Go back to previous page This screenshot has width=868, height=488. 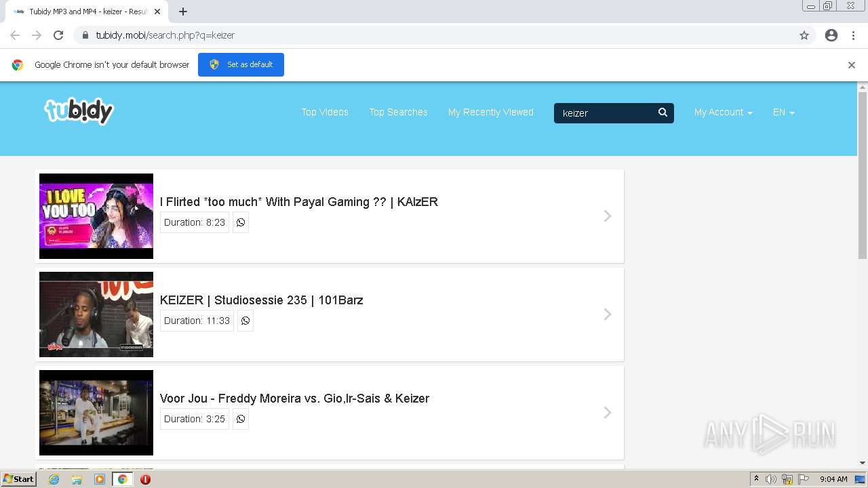coord(15,35)
